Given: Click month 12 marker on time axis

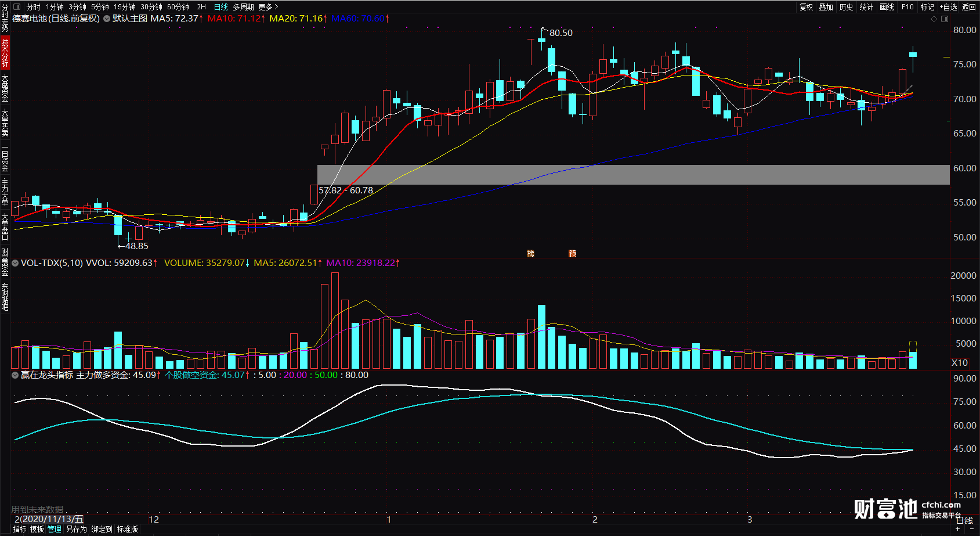Looking at the screenshot, I should coord(154,520).
